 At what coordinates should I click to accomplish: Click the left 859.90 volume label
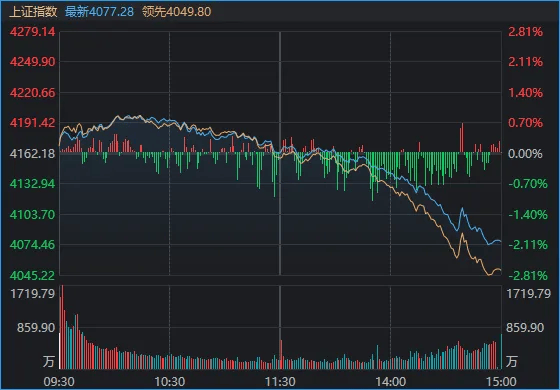coord(36,328)
